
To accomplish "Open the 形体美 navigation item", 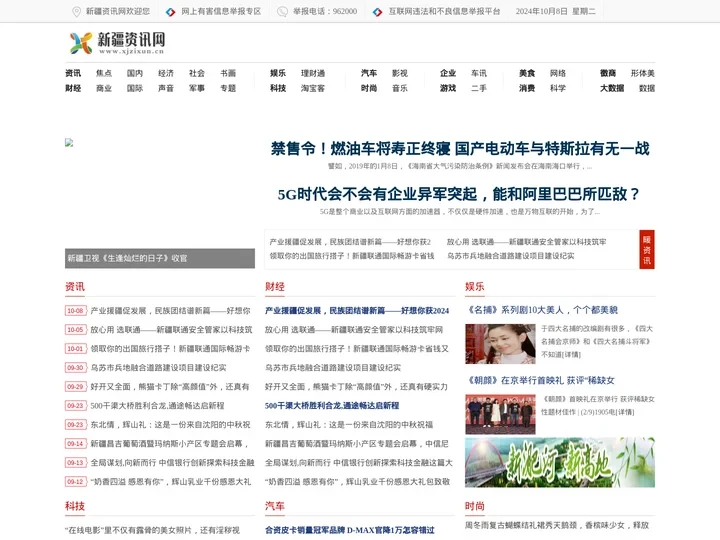I will (x=643, y=73).
